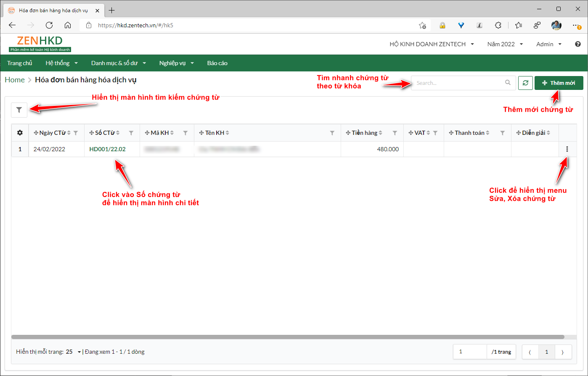
Task: Click the Thêm mới button
Action: [559, 83]
